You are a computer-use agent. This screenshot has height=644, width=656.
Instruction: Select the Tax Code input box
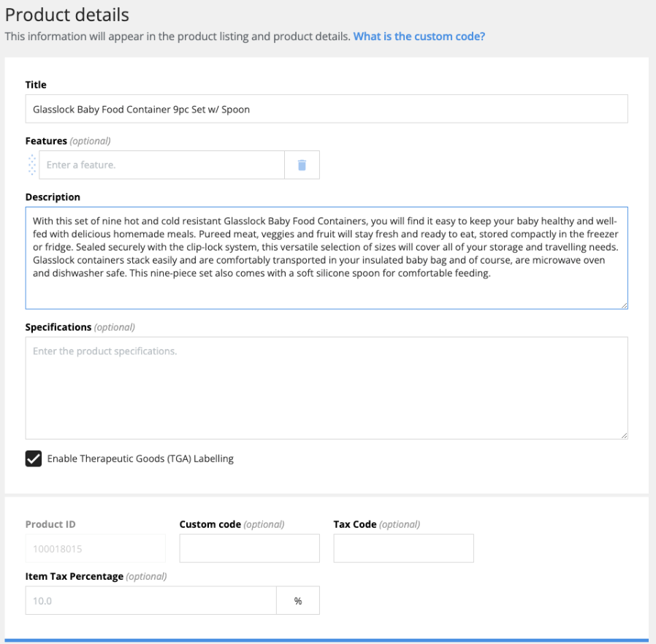point(403,548)
